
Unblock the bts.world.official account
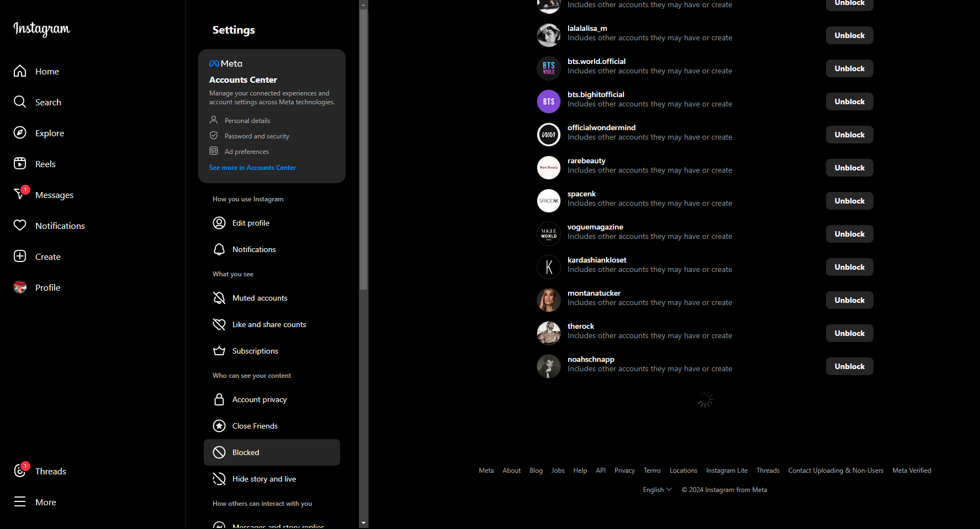tap(850, 68)
